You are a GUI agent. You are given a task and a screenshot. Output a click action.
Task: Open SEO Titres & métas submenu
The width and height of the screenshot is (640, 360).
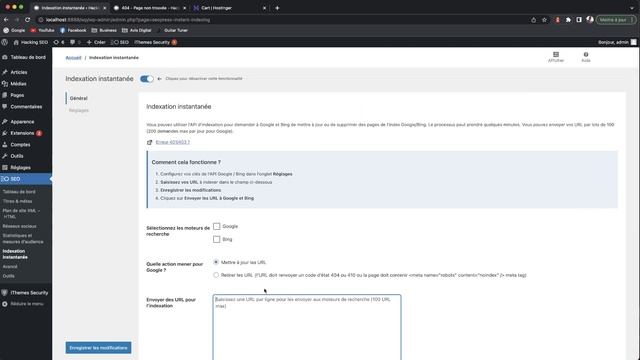click(x=18, y=201)
